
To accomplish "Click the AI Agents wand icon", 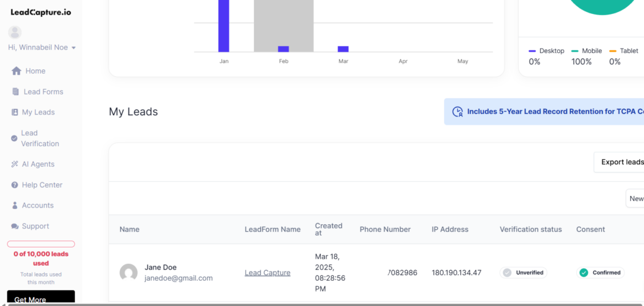I will point(16,164).
